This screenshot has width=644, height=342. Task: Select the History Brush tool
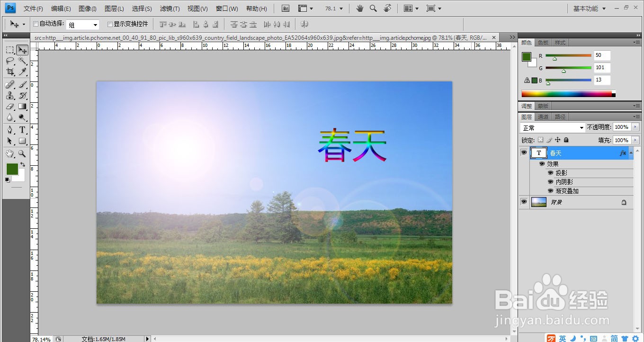[x=22, y=96]
